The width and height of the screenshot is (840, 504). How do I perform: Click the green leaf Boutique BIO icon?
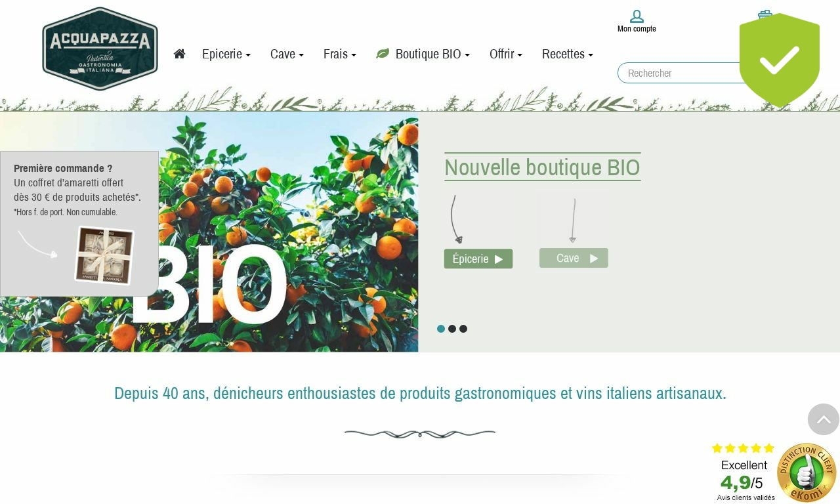[383, 54]
